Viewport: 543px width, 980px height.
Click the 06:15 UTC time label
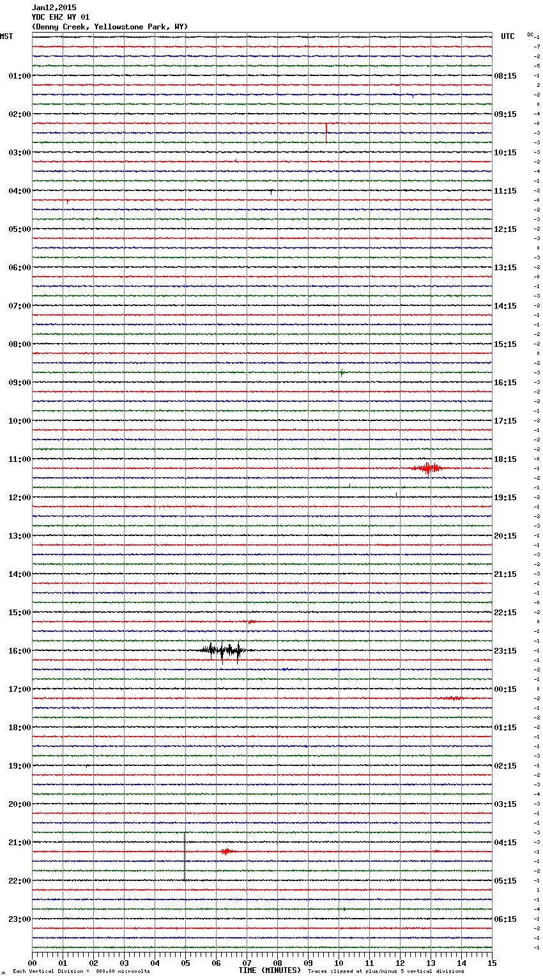point(505,919)
